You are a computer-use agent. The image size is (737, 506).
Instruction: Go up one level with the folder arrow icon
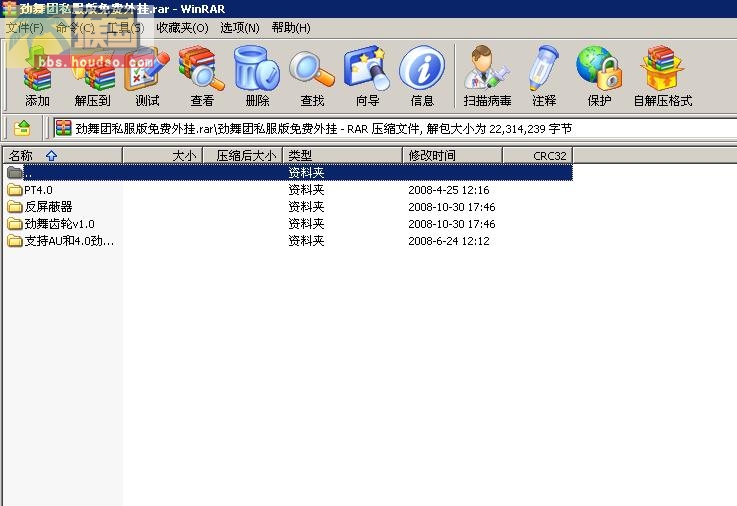(22, 128)
